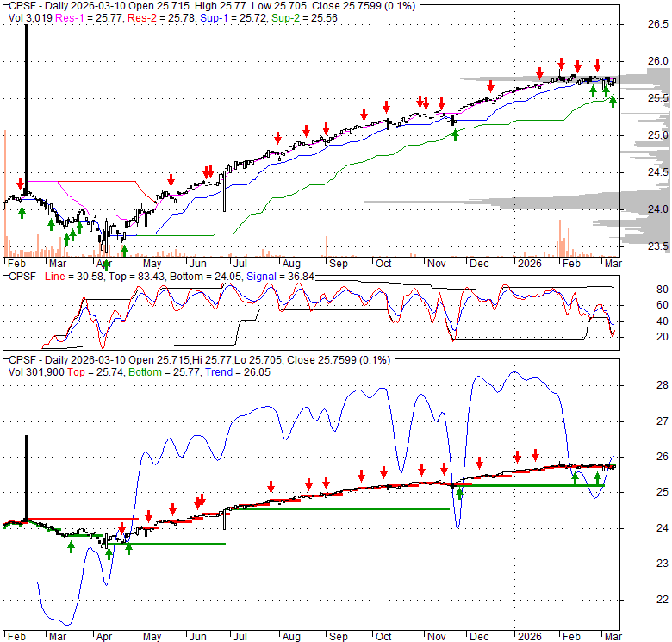This screenshot has width=672, height=642.
Task: Click the 24.5 price axis label
Action: [658, 172]
